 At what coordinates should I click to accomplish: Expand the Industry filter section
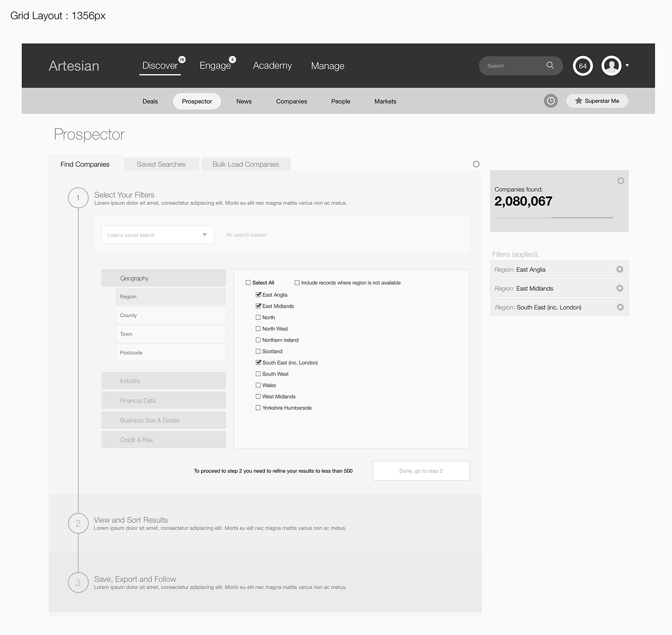(x=164, y=381)
